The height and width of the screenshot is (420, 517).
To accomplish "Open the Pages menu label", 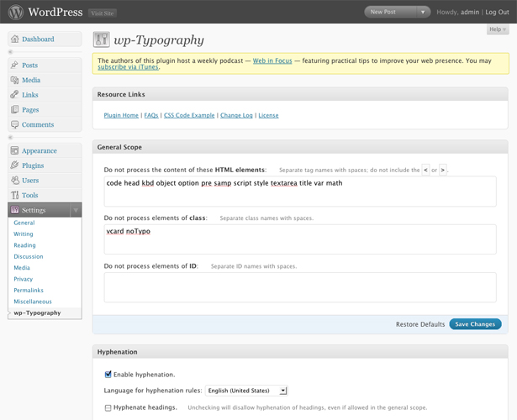I will tap(30, 110).
